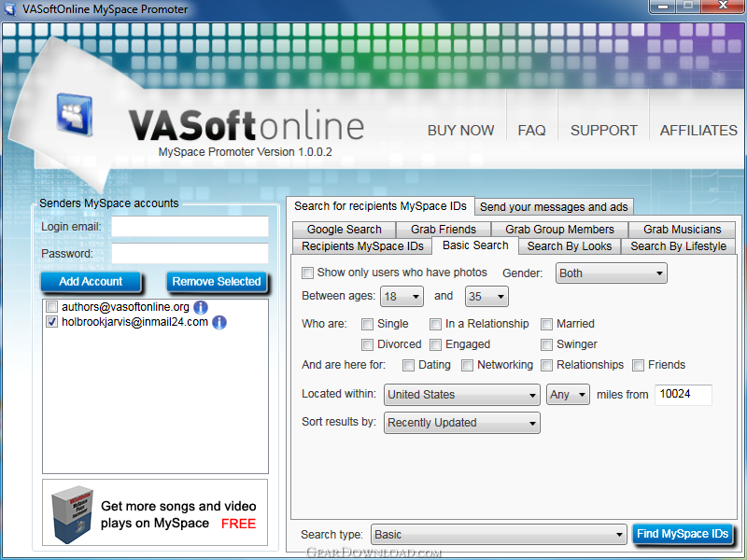Open the Sort results by dropdown
747x560 pixels.
(x=462, y=423)
